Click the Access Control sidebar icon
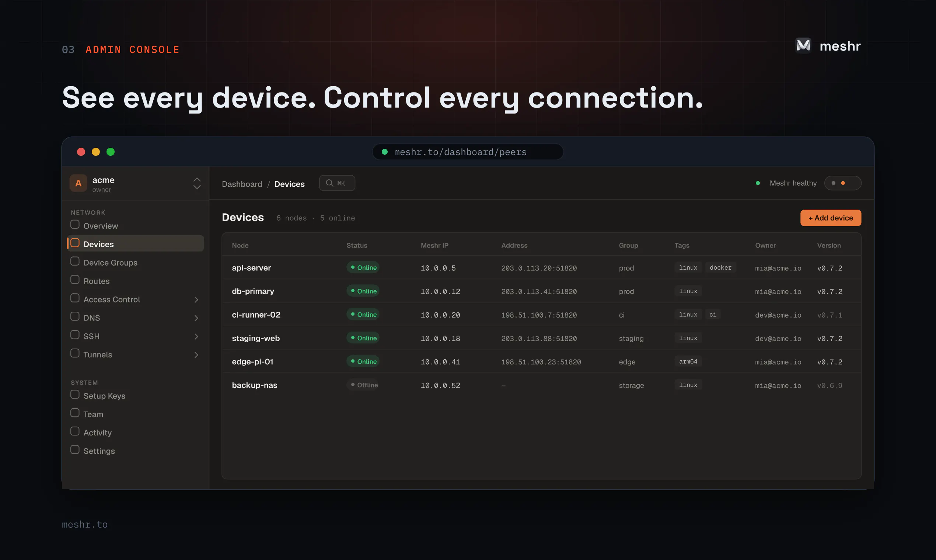This screenshot has height=560, width=936. [x=75, y=298]
